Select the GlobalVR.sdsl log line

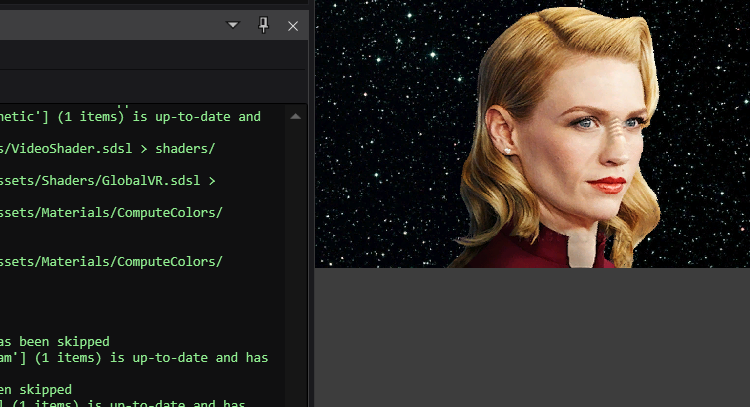tap(108, 181)
